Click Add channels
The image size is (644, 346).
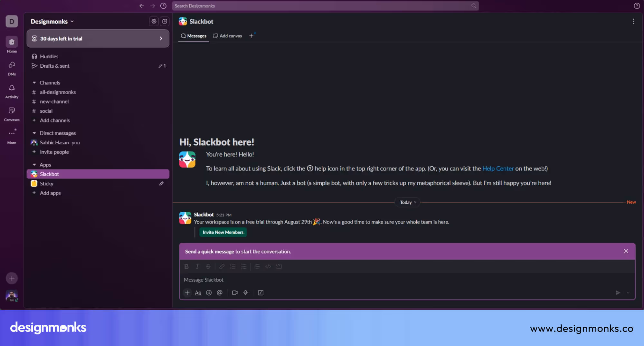(x=98, y=120)
